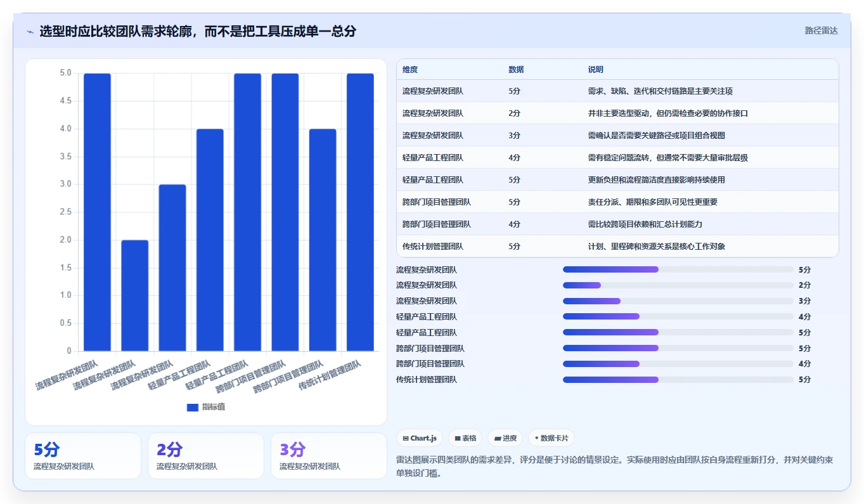
Task: Click the 传统计划管理团队 table cell
Action: point(433,247)
